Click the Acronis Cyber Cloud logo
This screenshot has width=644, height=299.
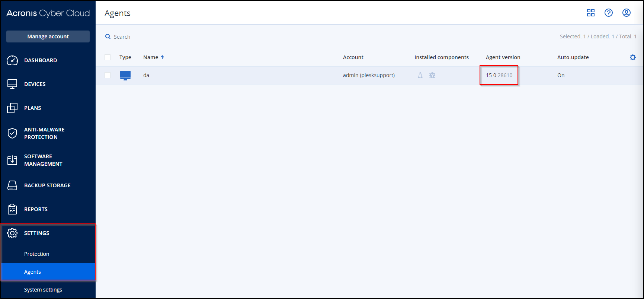(x=48, y=13)
